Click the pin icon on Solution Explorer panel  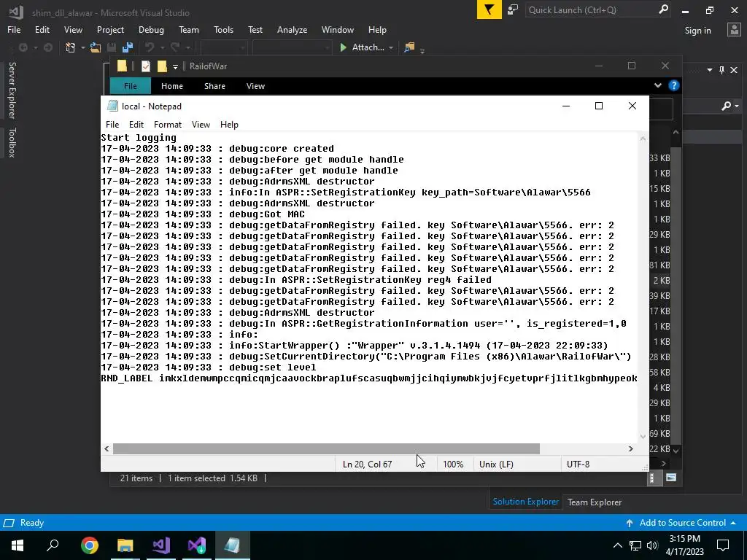[721, 70]
